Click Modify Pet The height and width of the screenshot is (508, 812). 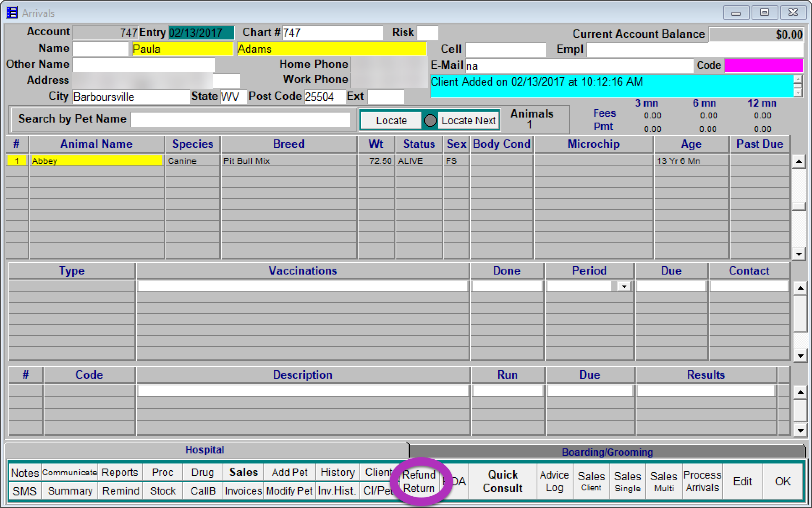(289, 490)
